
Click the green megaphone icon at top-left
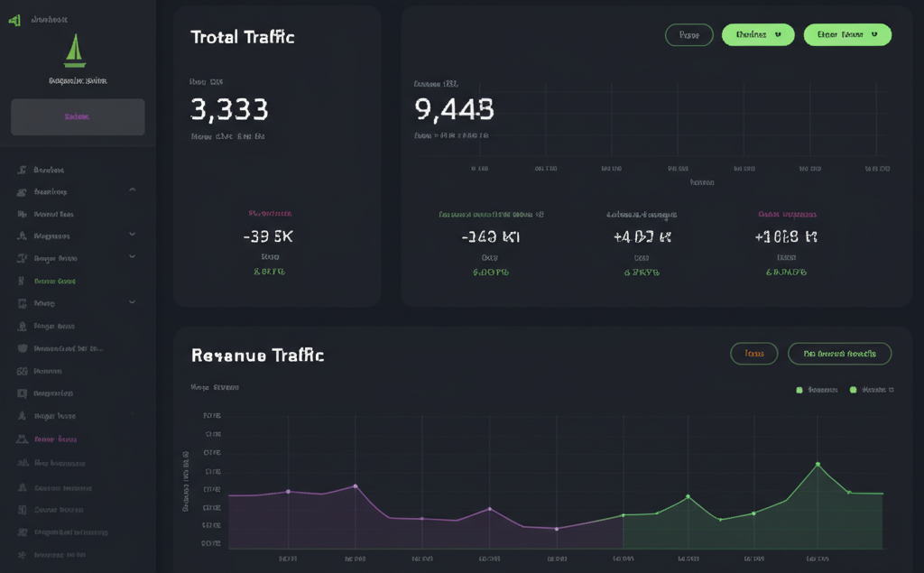click(14, 20)
